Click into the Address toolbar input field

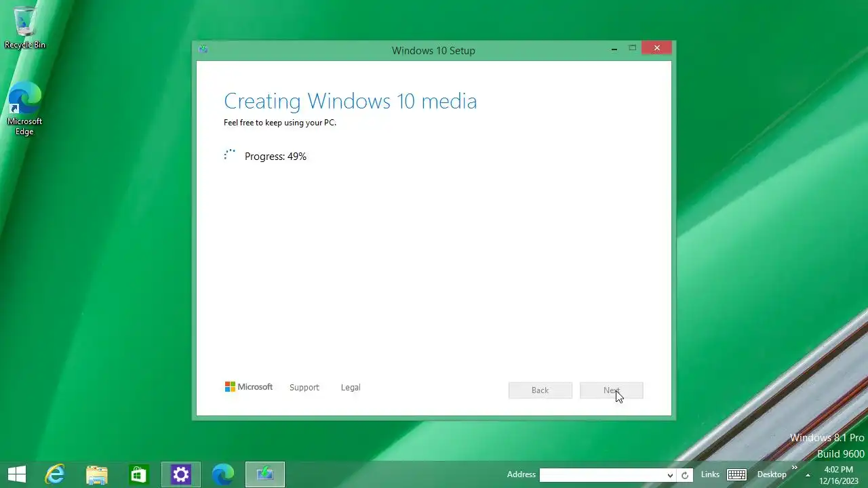pyautogui.click(x=602, y=475)
